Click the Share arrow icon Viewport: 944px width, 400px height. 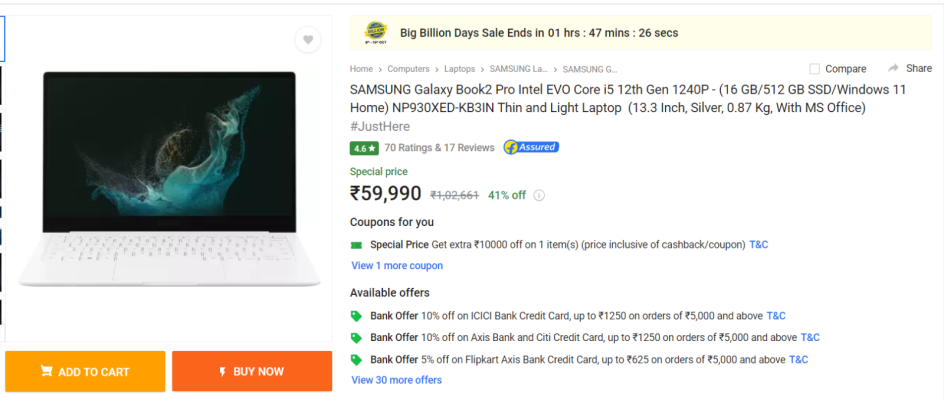pos(893,68)
